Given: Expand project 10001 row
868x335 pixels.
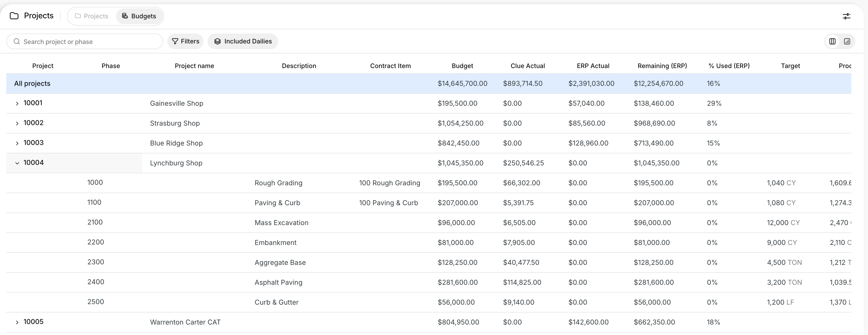Looking at the screenshot, I should tap(17, 103).
